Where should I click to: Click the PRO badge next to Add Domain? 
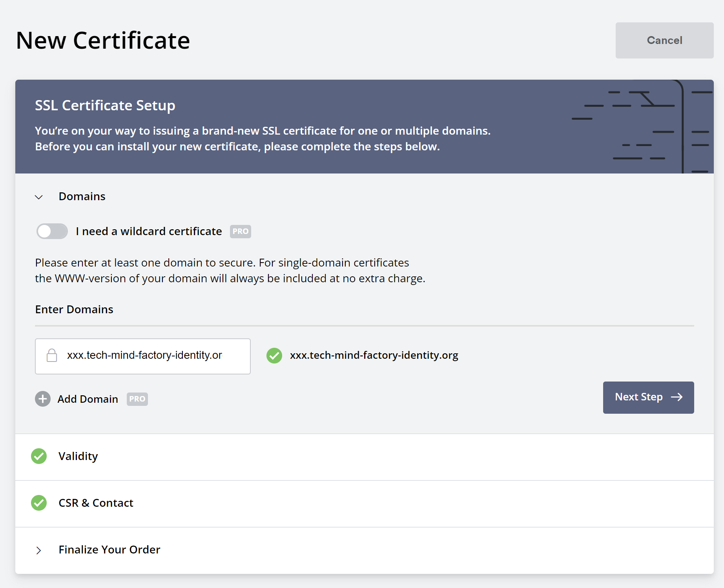(x=137, y=399)
